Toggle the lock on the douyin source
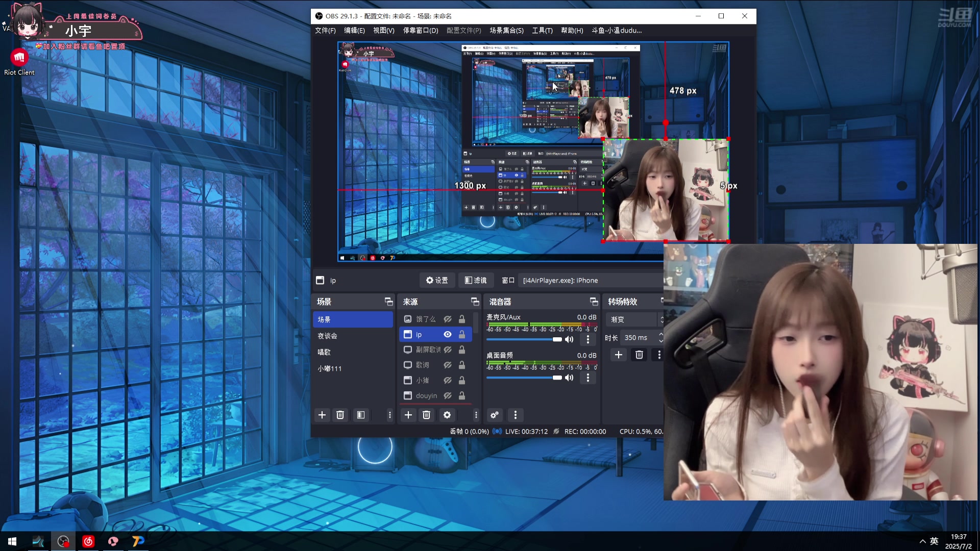Viewport: 980px width, 551px height. (x=462, y=395)
